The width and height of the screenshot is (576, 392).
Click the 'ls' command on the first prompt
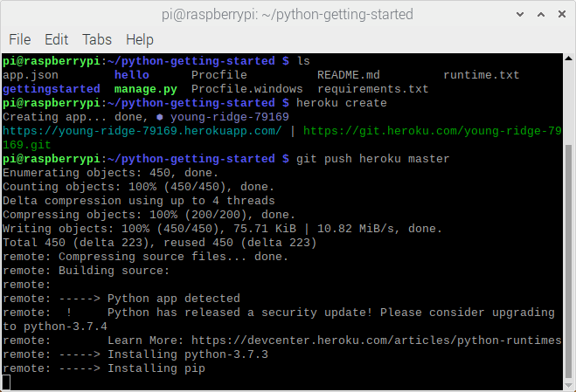[303, 61]
